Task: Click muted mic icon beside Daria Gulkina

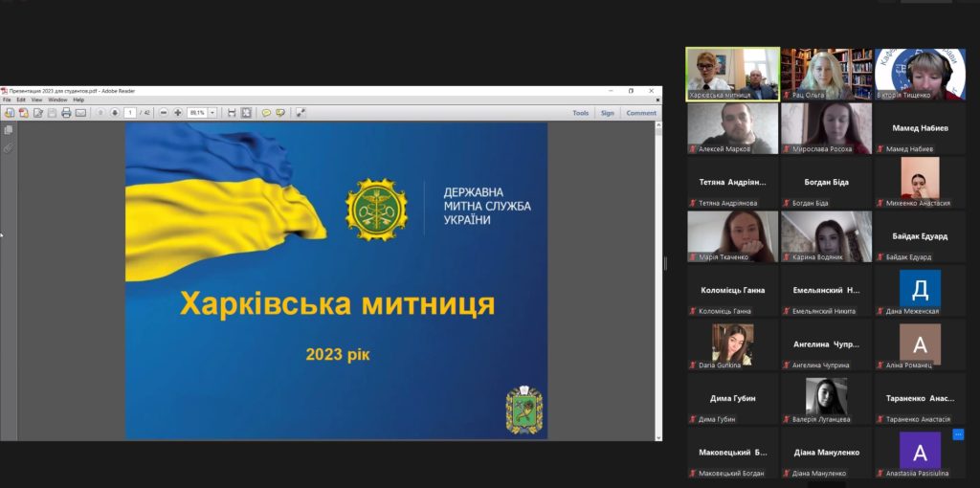Action: point(693,366)
